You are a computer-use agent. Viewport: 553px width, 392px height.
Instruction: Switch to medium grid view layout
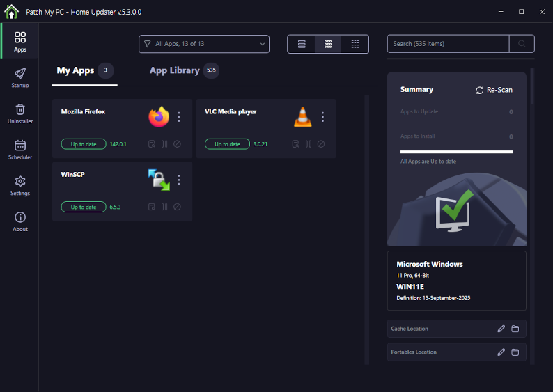pos(328,44)
